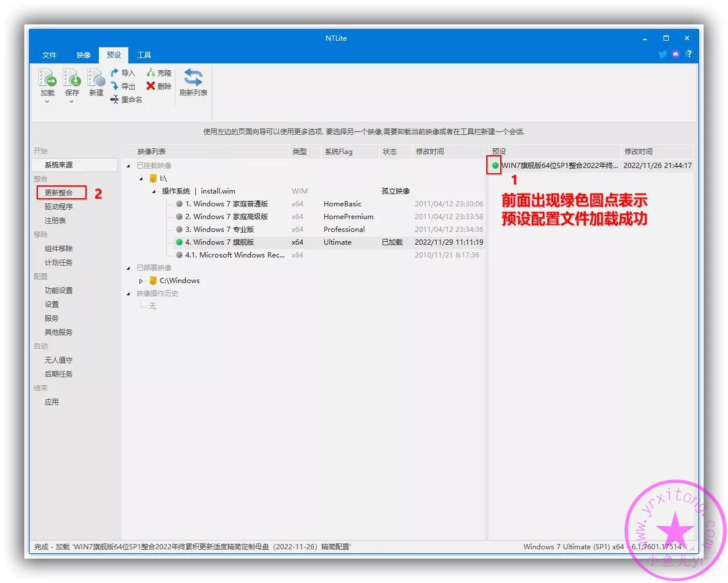
Task: Sort by 映像列表 column header
Action: tap(206, 152)
